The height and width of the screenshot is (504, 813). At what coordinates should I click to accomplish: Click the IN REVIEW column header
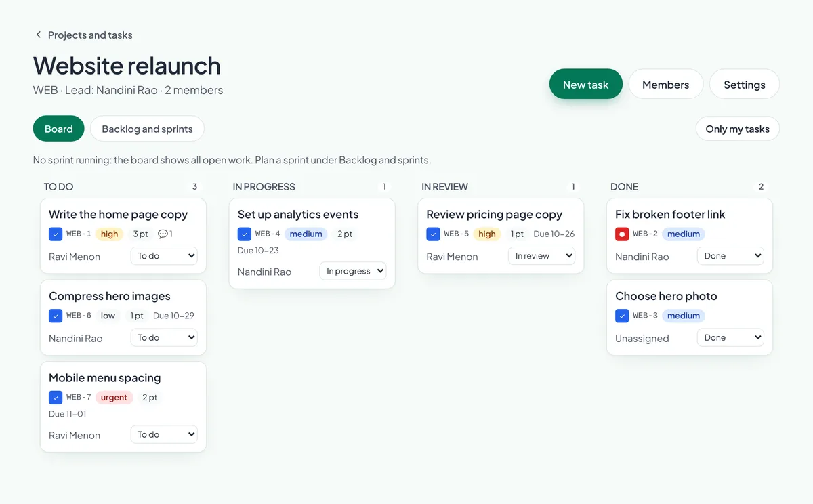click(x=444, y=186)
